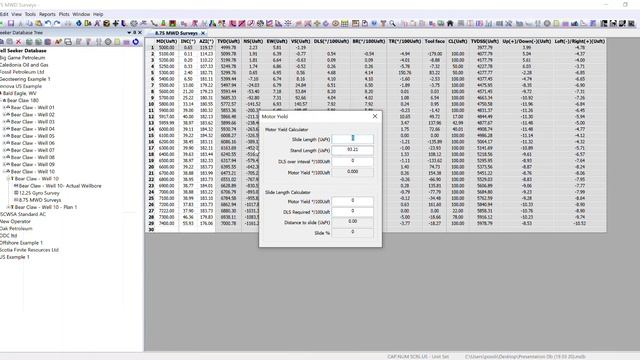Click the MD(Usft) column header

pyautogui.click(x=167, y=41)
